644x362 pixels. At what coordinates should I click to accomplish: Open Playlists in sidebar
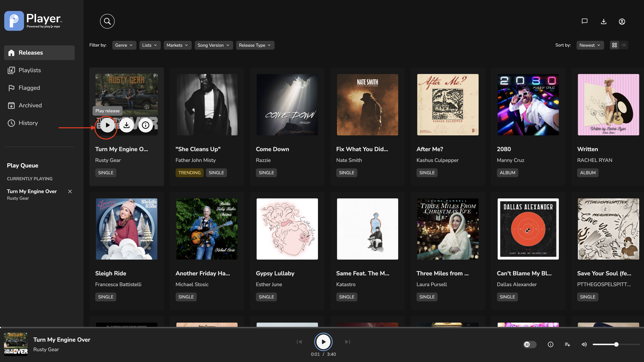click(39, 70)
